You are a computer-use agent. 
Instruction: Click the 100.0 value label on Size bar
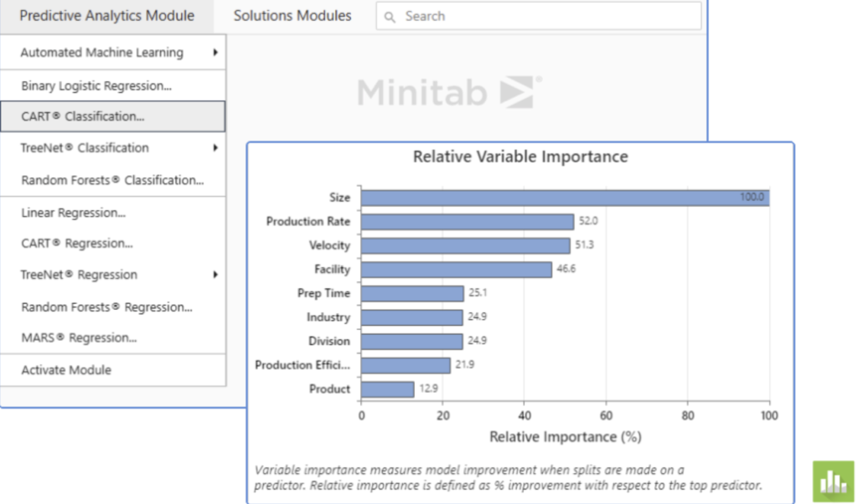(752, 197)
